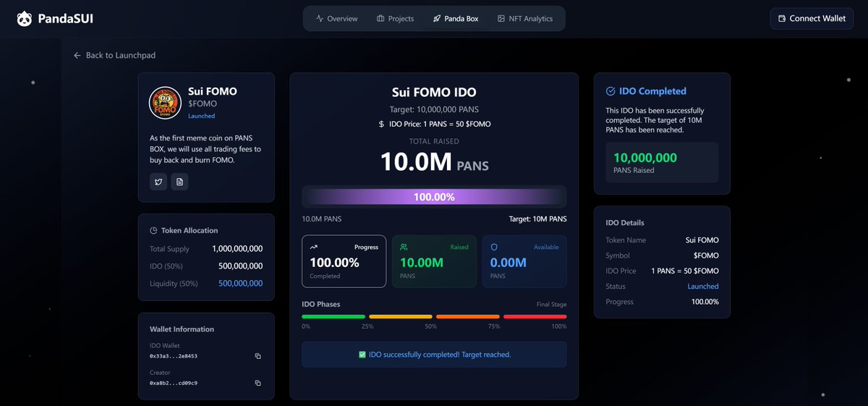Click the Connect Wallet button

pos(812,19)
